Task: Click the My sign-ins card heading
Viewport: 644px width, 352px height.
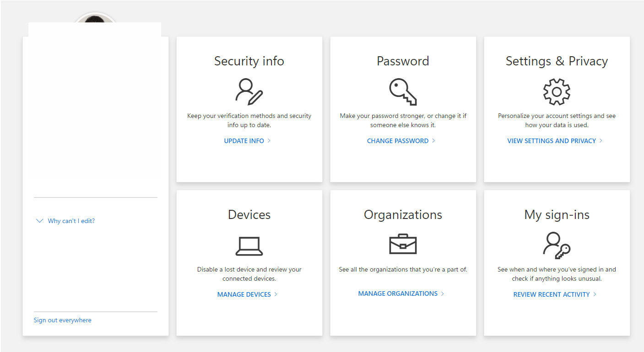Action: click(x=557, y=215)
